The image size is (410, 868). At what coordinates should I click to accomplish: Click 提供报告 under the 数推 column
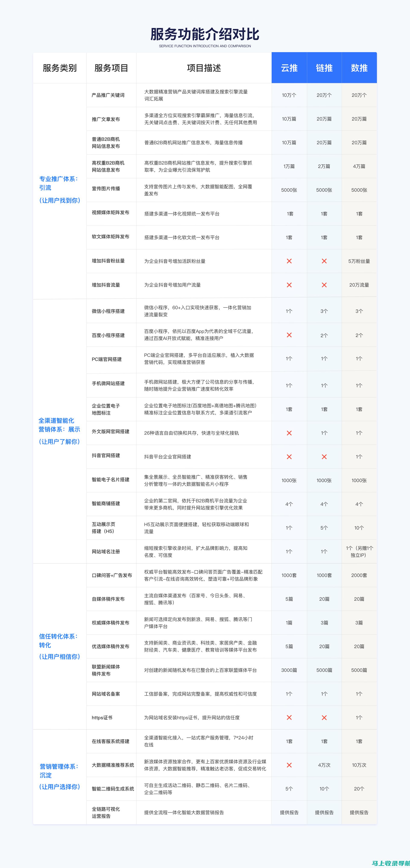pyautogui.click(x=359, y=812)
